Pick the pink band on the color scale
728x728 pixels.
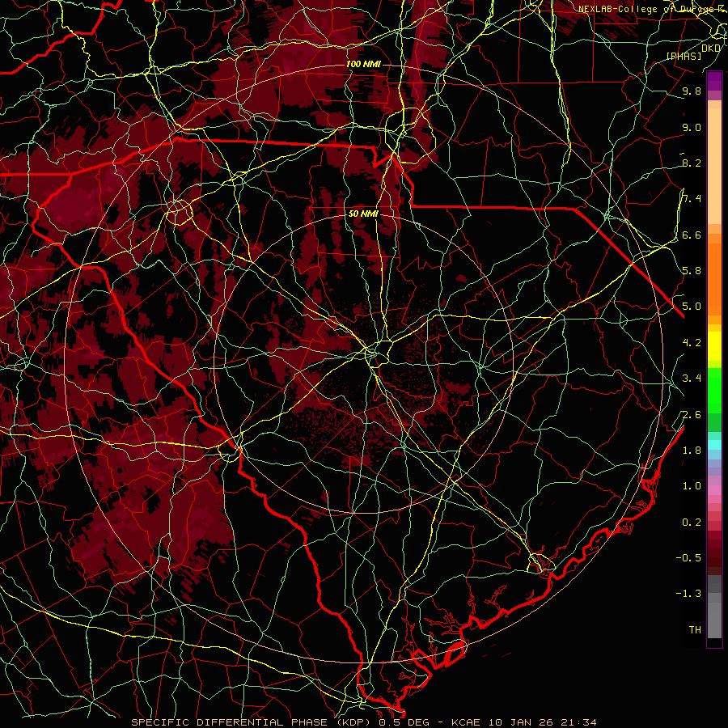(714, 490)
